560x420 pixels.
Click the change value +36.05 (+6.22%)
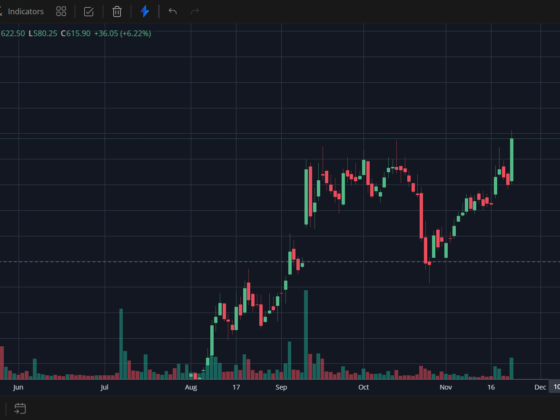point(122,34)
